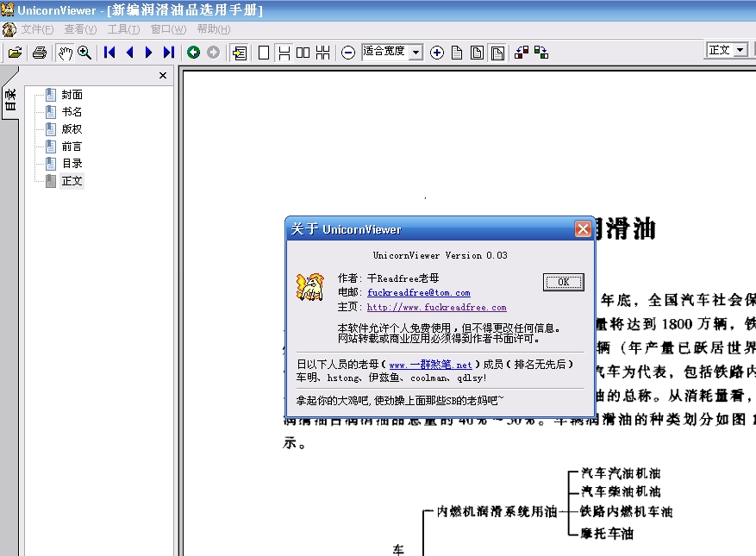756x556 pixels.
Task: Open the 正文 section dropdown at right
Action: [x=740, y=50]
